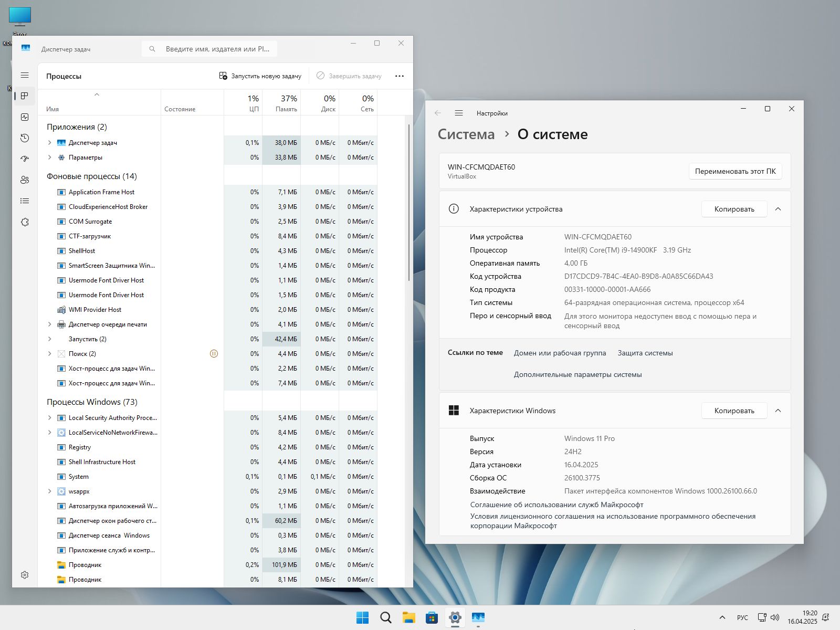Select the Registry process row
The width and height of the screenshot is (840, 630).
click(208, 447)
